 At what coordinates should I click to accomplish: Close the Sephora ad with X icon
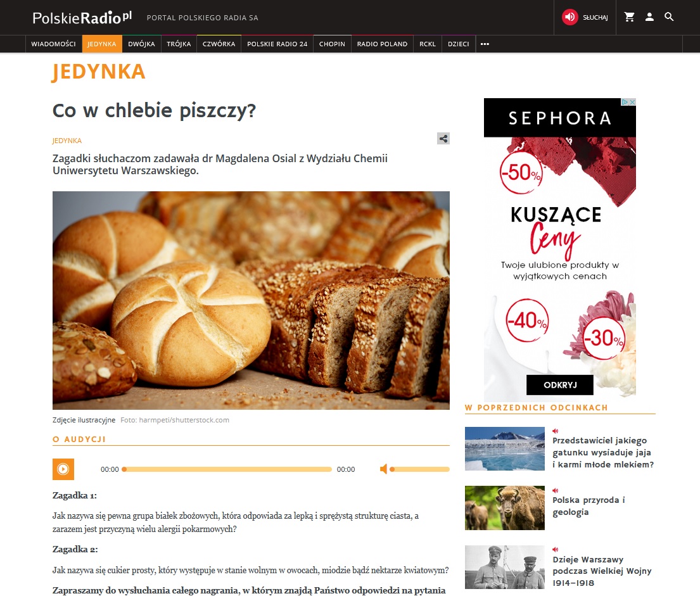[x=632, y=102]
